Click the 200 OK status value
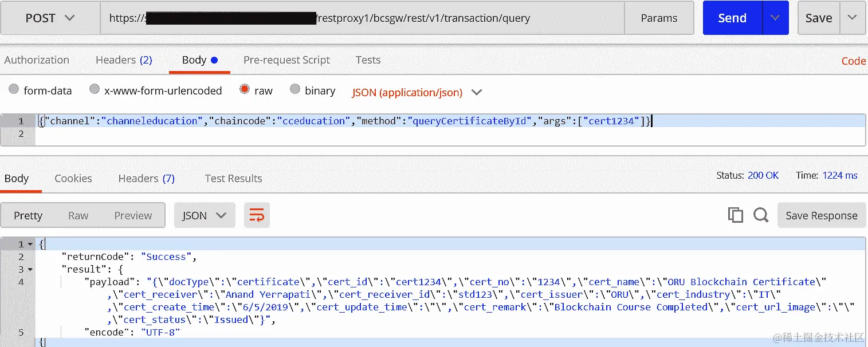Image resolution: width=868 pixels, height=347 pixels. click(763, 175)
